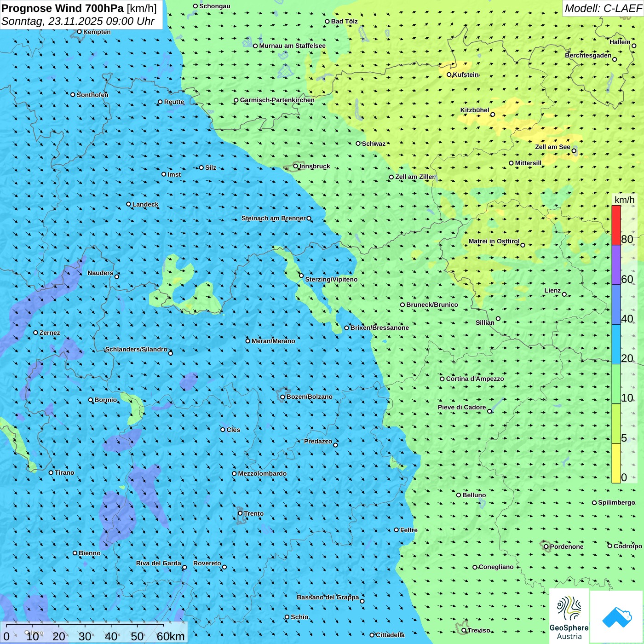The image size is (644, 644).
Task: Click the Bormio location marker
Action: tap(91, 400)
